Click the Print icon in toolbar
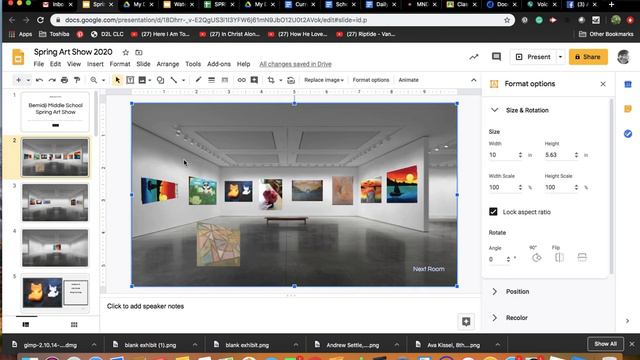 [64, 80]
